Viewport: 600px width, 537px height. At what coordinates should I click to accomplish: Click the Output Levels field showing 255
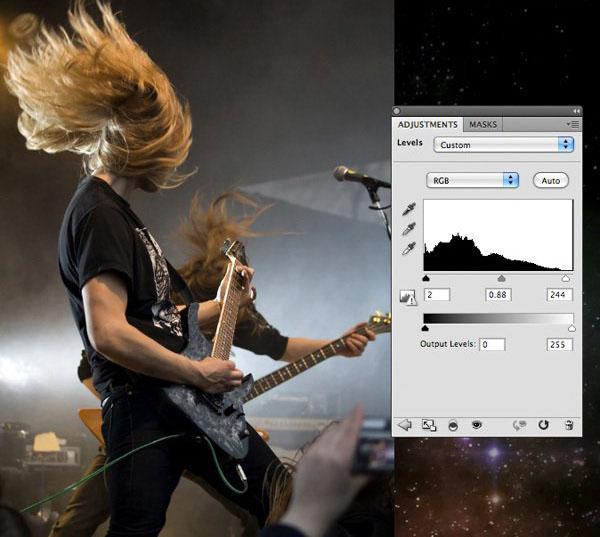[559, 344]
